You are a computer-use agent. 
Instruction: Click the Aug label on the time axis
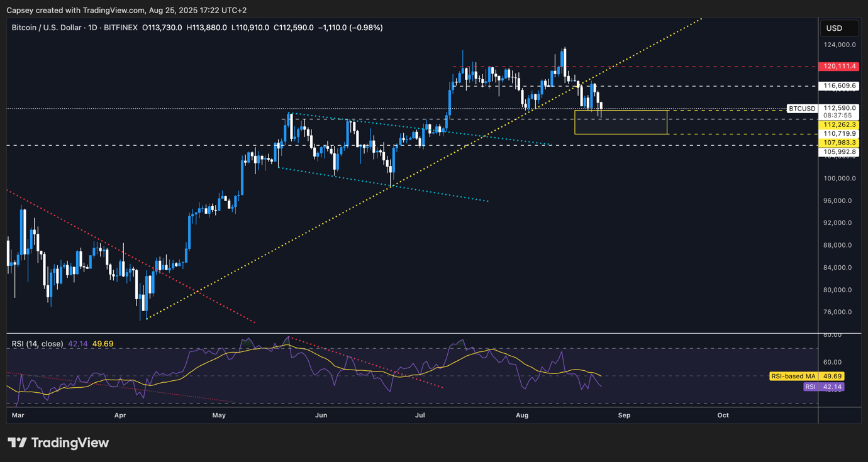522,415
